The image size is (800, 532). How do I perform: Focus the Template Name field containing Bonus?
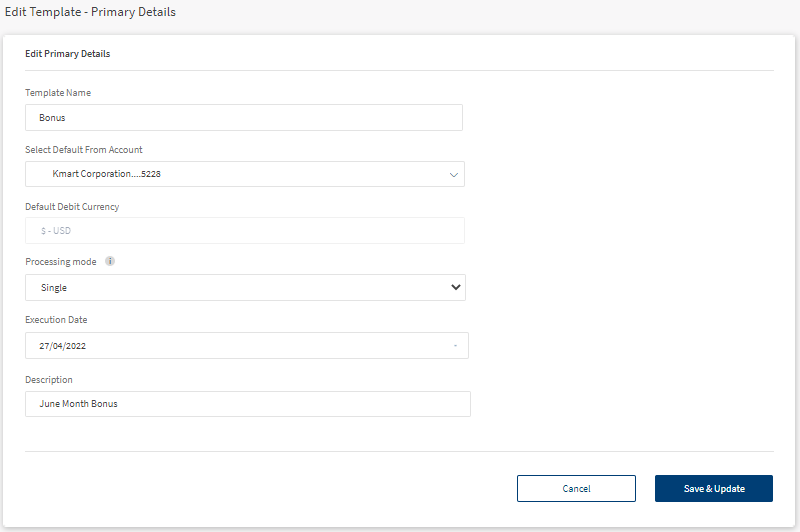(x=244, y=117)
